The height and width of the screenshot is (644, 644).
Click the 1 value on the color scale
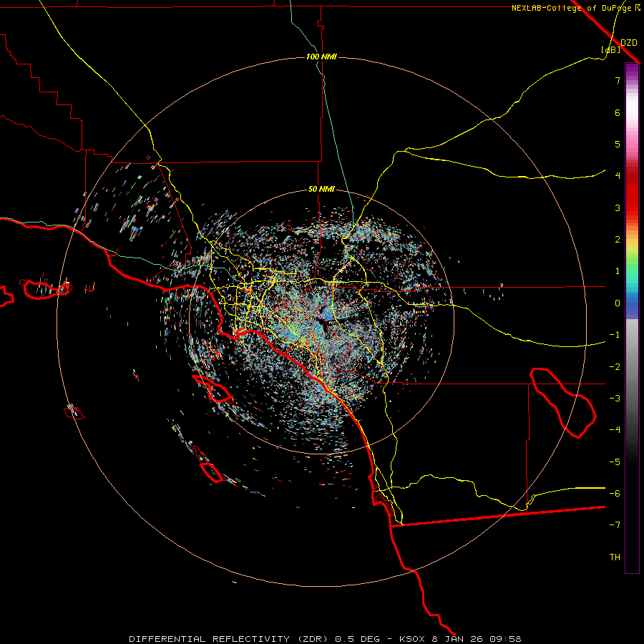point(618,271)
